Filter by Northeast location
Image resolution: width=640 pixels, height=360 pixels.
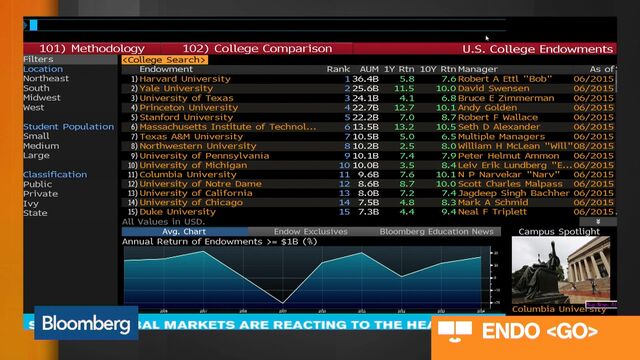[x=46, y=78]
